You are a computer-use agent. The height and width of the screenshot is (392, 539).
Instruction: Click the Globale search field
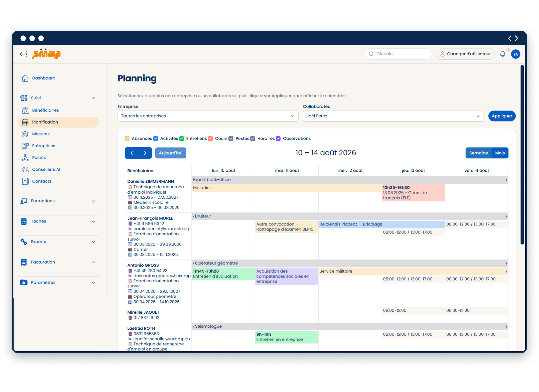click(x=398, y=54)
